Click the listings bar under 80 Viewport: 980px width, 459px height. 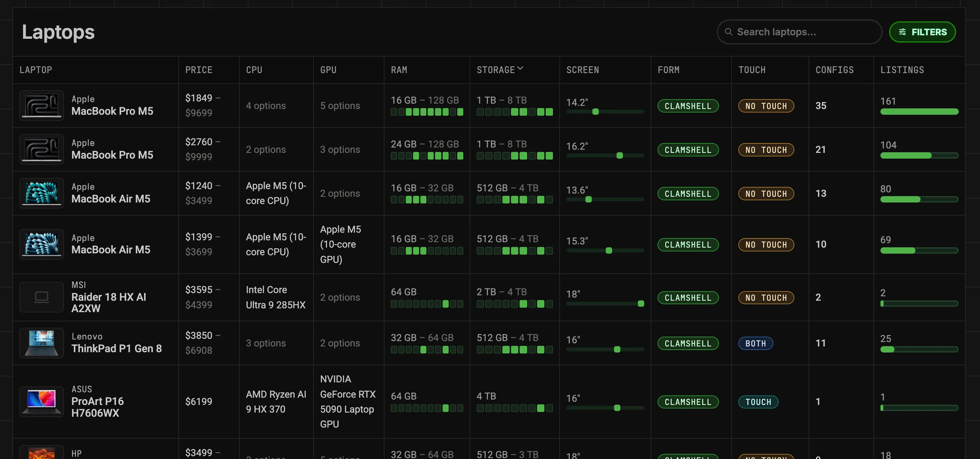tap(919, 200)
